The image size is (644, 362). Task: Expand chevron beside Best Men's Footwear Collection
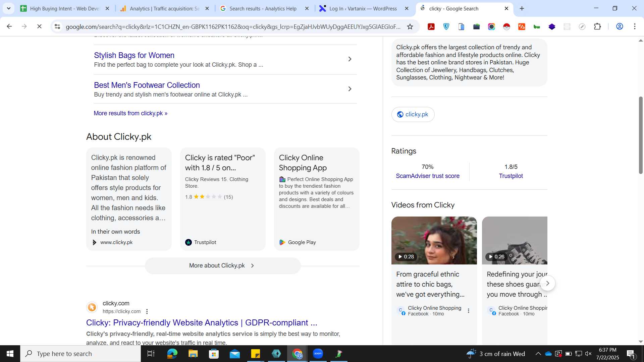350,89
